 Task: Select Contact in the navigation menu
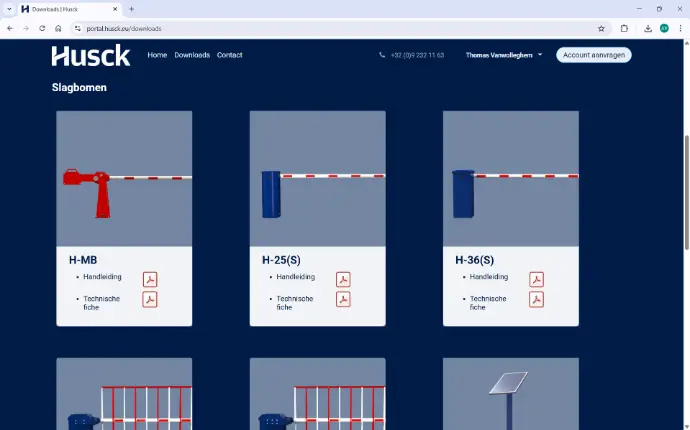230,55
